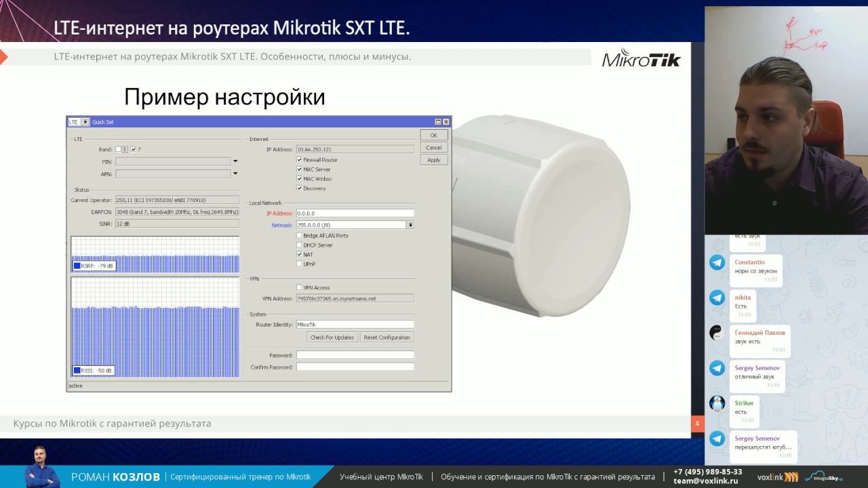Click Sergey Semenov avatar beside 'перезапустят ютуб'
868x488 pixels.
717,439
